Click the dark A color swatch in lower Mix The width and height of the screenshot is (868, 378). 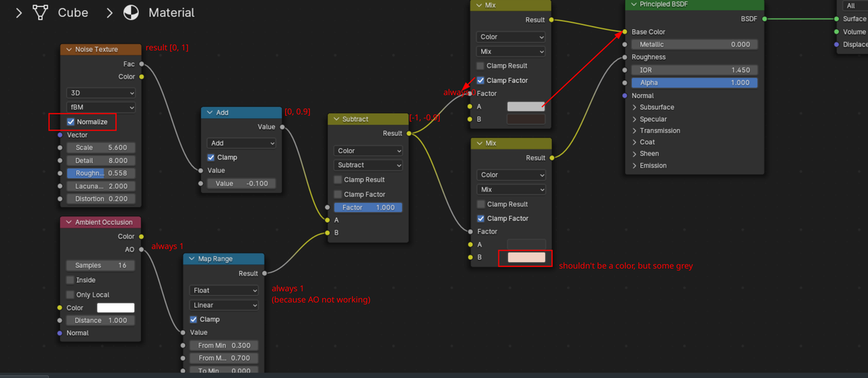click(526, 245)
